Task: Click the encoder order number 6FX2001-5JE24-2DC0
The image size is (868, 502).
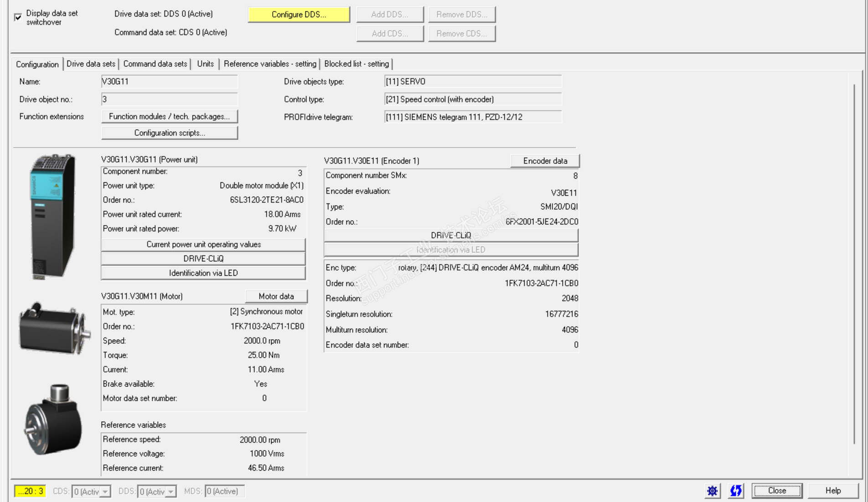Action: (x=542, y=222)
